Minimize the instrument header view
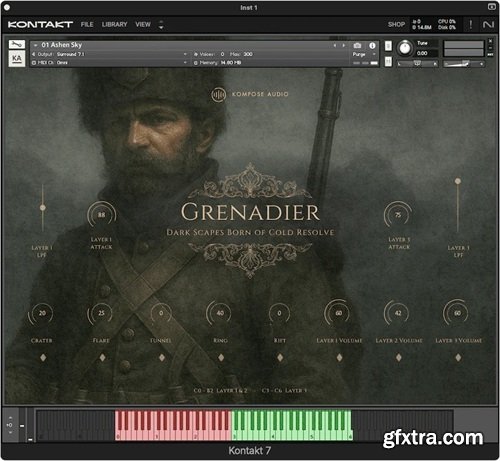 (490, 48)
